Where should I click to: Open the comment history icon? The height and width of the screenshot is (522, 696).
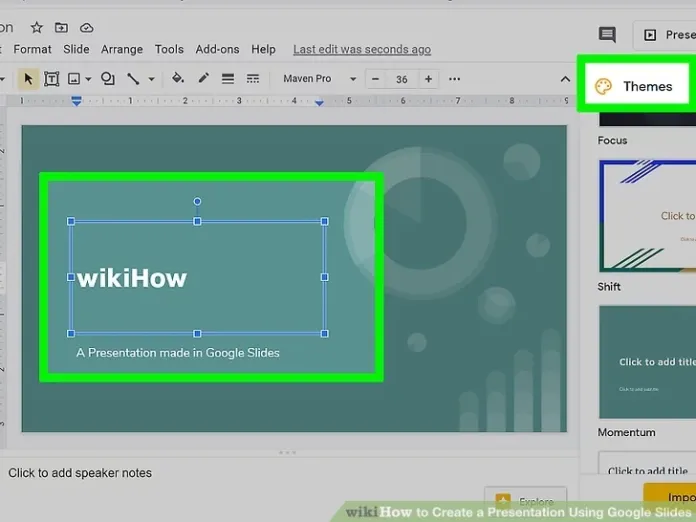607,35
